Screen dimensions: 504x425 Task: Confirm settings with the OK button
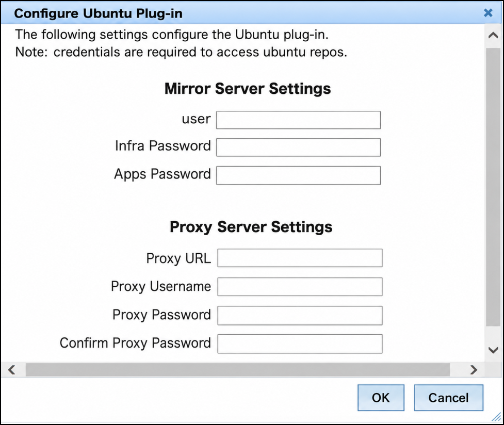(x=381, y=398)
